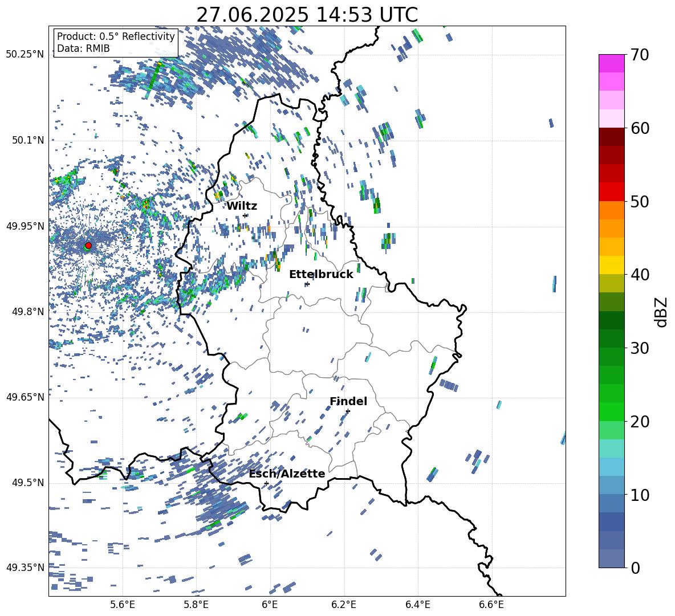Click the 6.6°E longitude label
Screen dimensions: 675x616
coord(491,605)
